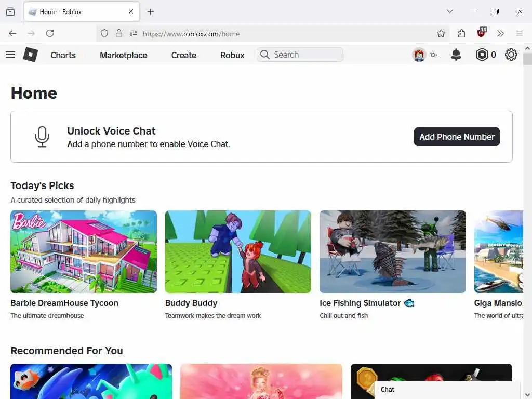Click the 'Unlock Voice Chat' heading
Image resolution: width=532 pixels, height=399 pixels.
point(111,131)
